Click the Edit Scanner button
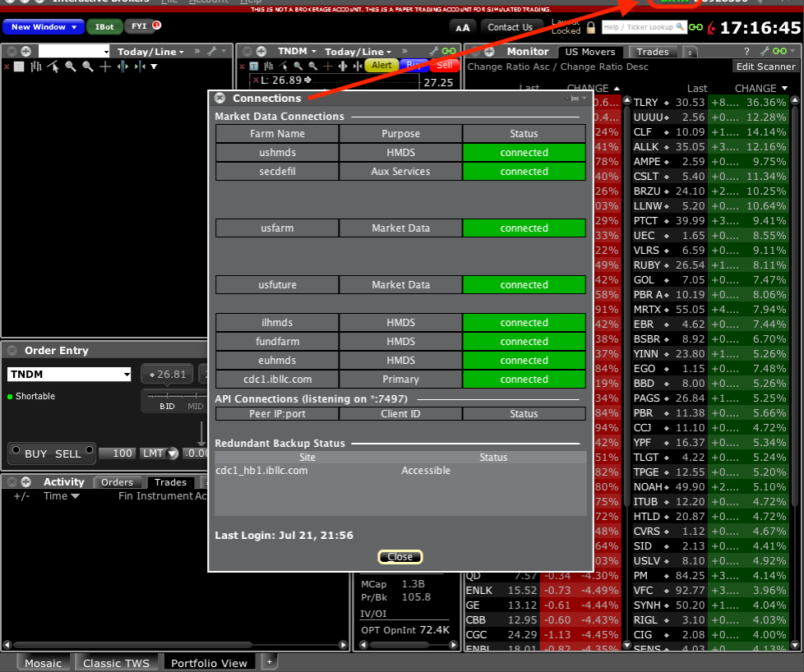 coord(765,67)
